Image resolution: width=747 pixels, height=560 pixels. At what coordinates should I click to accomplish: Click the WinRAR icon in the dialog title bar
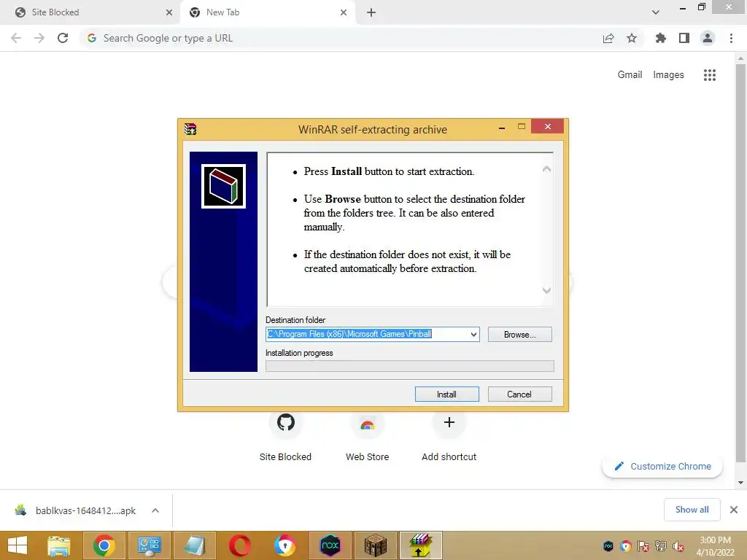click(190, 129)
